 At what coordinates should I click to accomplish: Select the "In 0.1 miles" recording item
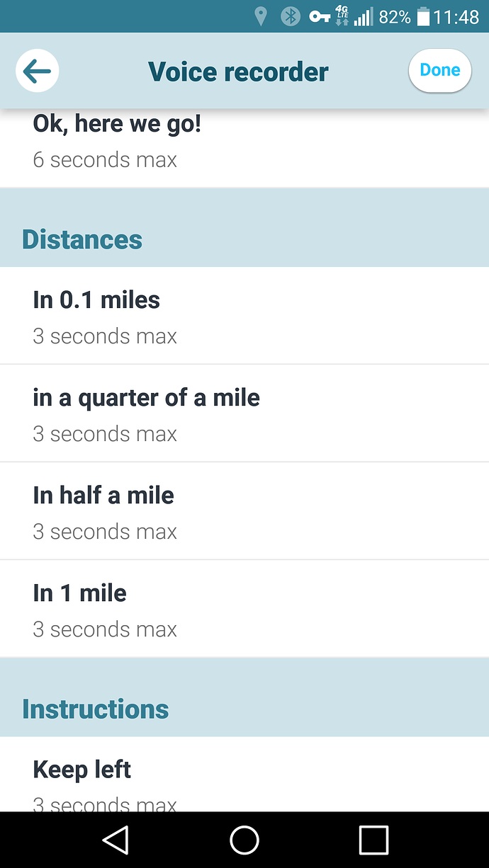point(244,316)
